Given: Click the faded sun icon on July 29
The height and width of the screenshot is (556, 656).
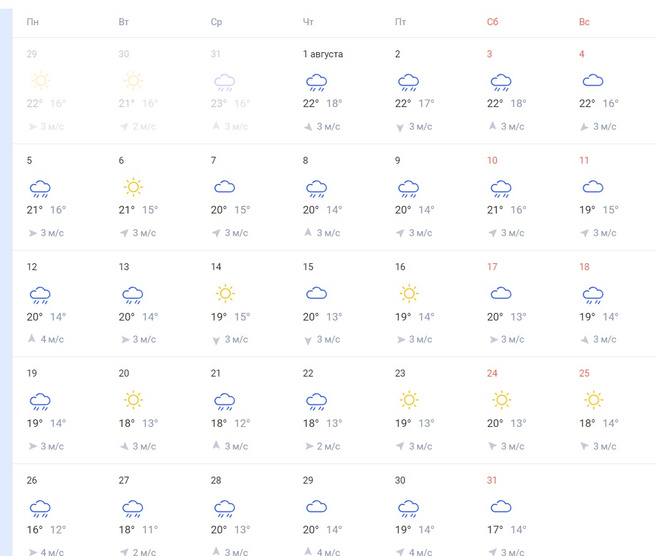Looking at the screenshot, I should click(x=39, y=81).
